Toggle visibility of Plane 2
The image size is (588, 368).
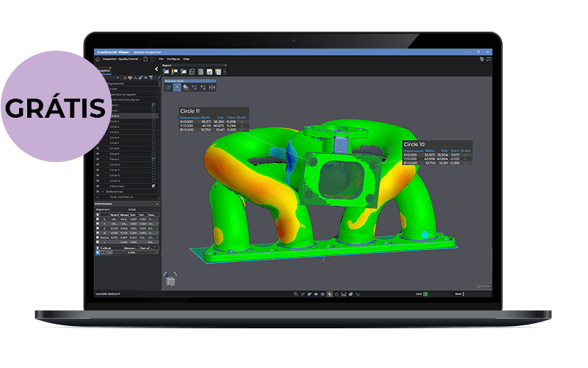(x=98, y=160)
